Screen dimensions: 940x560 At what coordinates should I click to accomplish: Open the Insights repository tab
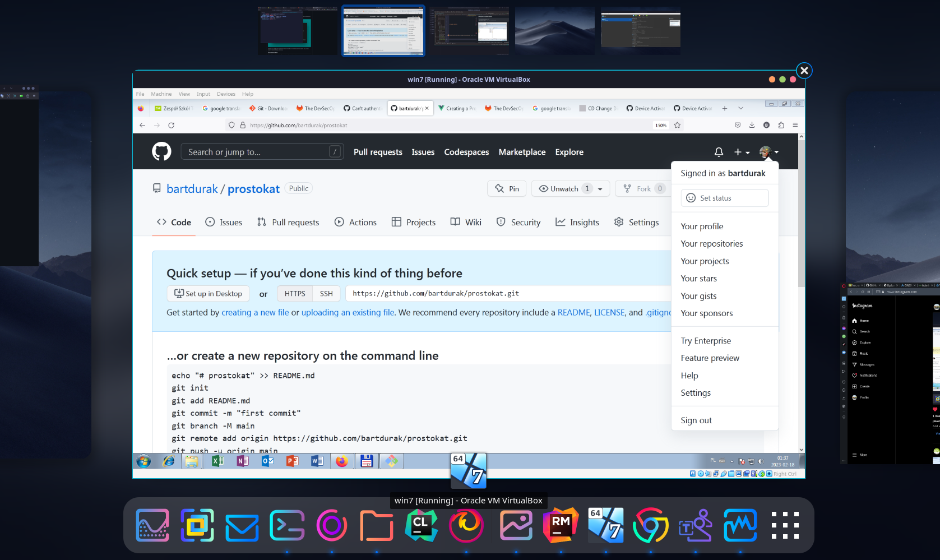pos(577,223)
